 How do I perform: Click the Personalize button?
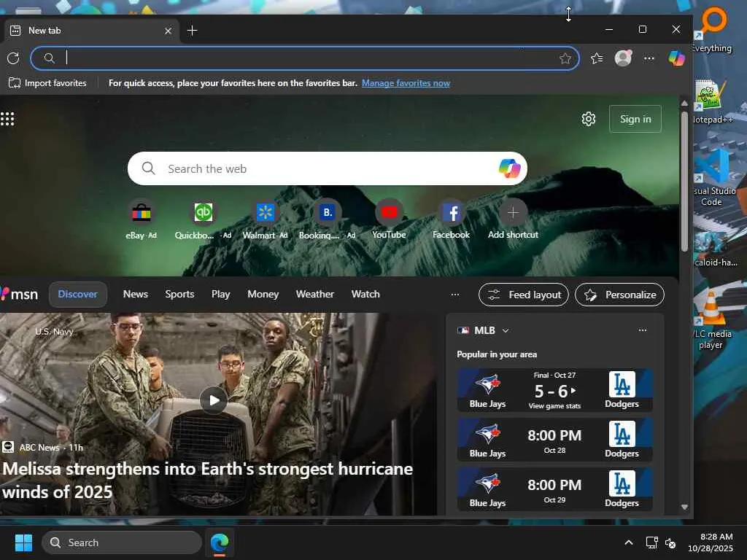coord(619,295)
